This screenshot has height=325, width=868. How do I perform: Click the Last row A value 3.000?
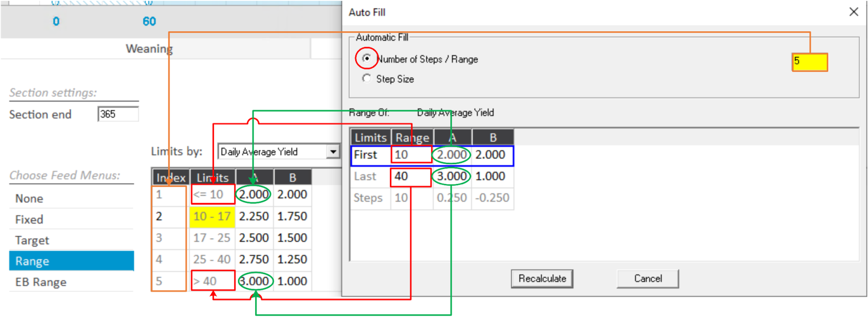[451, 176]
